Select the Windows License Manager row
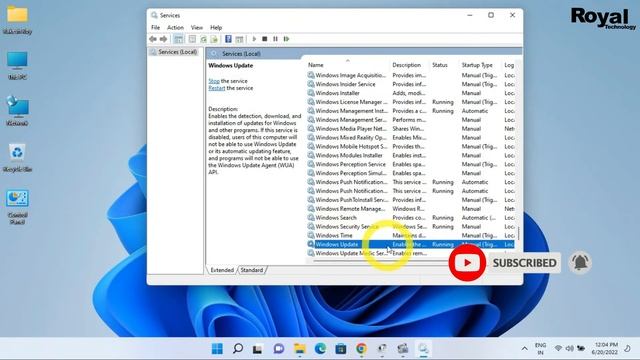The height and width of the screenshot is (360, 640). (410, 102)
